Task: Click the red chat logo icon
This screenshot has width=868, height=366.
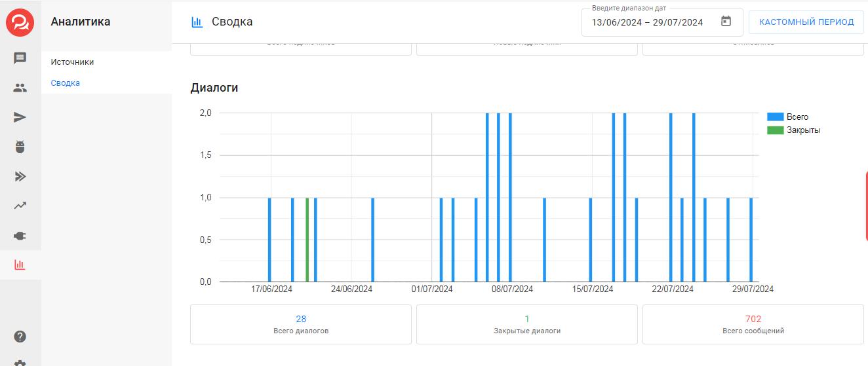Action: 20,22
